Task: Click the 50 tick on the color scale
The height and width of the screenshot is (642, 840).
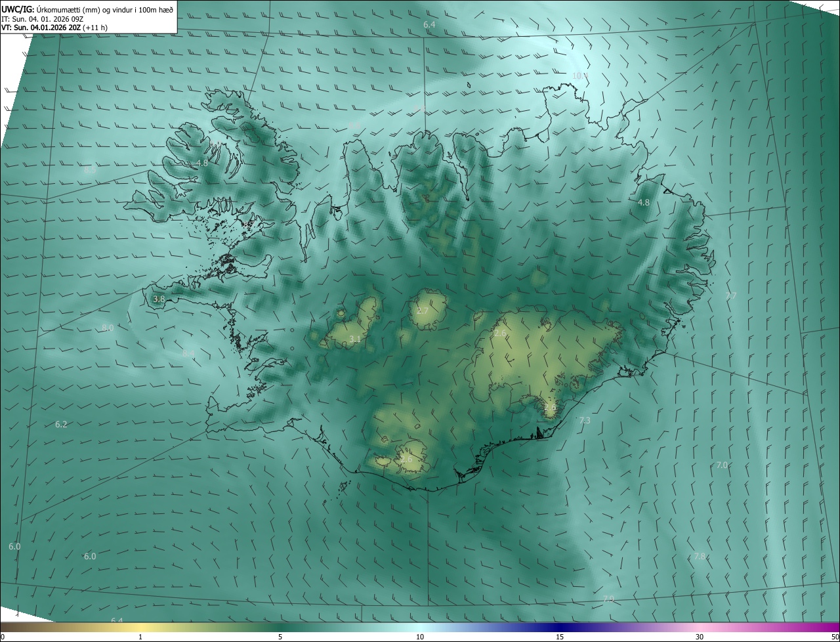Action: click(835, 637)
